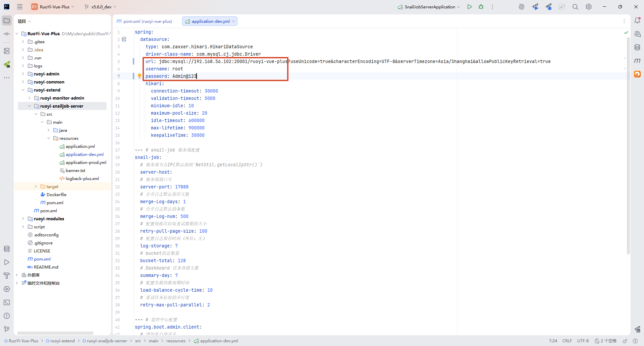
Task: Open the Notifications bell panel
Action: [637, 21]
